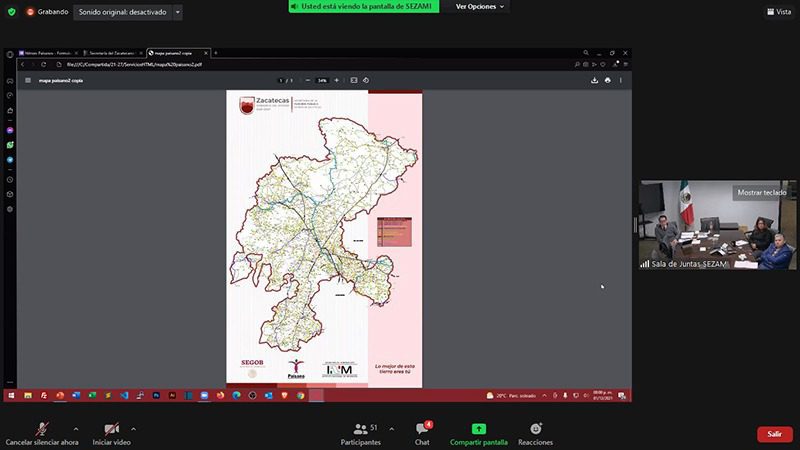The image size is (800, 450).
Task: Click the green encryption shield icon
Action: pyautogui.click(x=11, y=12)
